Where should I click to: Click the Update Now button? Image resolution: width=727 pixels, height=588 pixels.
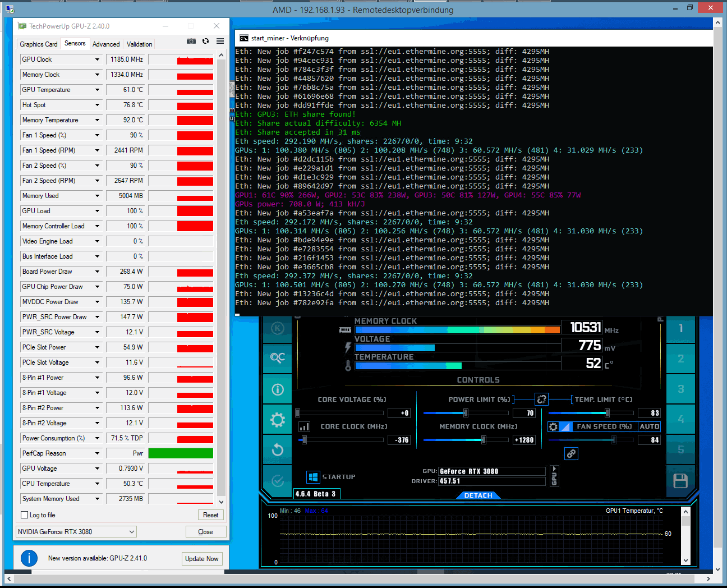click(x=202, y=559)
